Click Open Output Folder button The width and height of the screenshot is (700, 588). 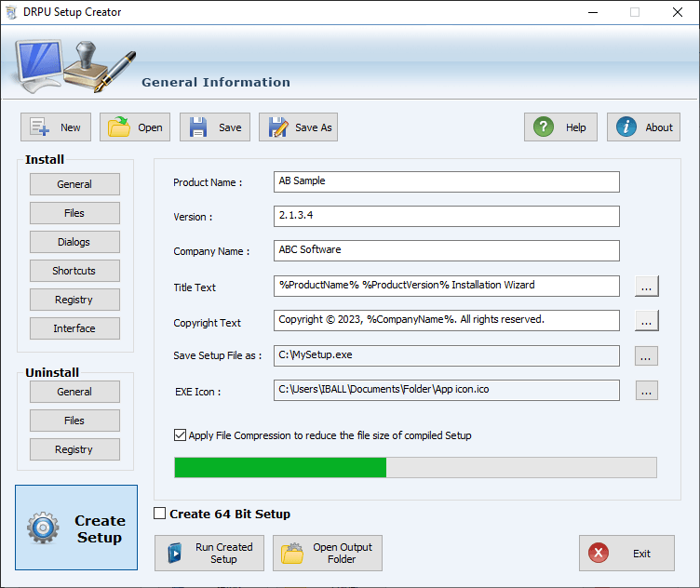tap(328, 554)
